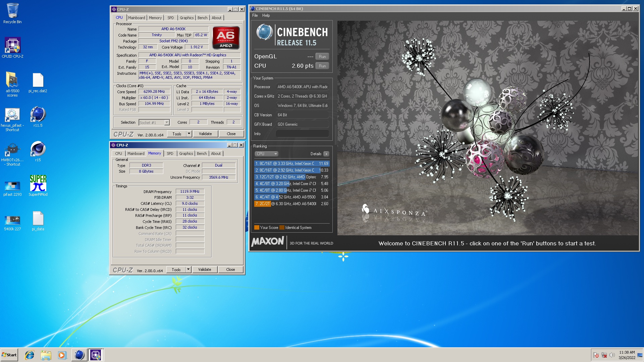Open the HWBOTx265 shortcut icon

point(12,154)
